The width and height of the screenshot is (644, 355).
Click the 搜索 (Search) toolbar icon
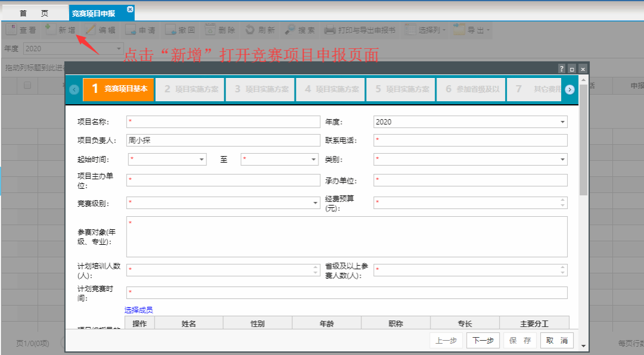[289, 30]
